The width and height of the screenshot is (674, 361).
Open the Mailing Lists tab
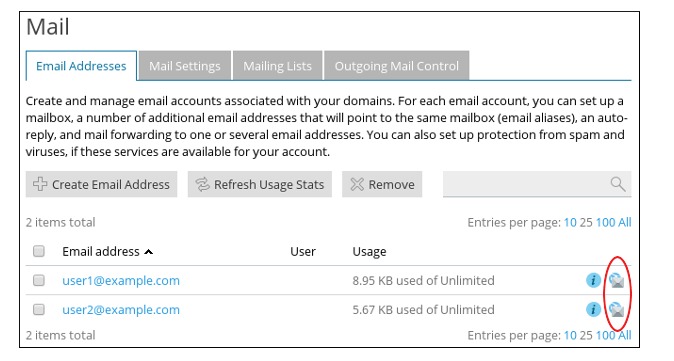[x=277, y=66]
